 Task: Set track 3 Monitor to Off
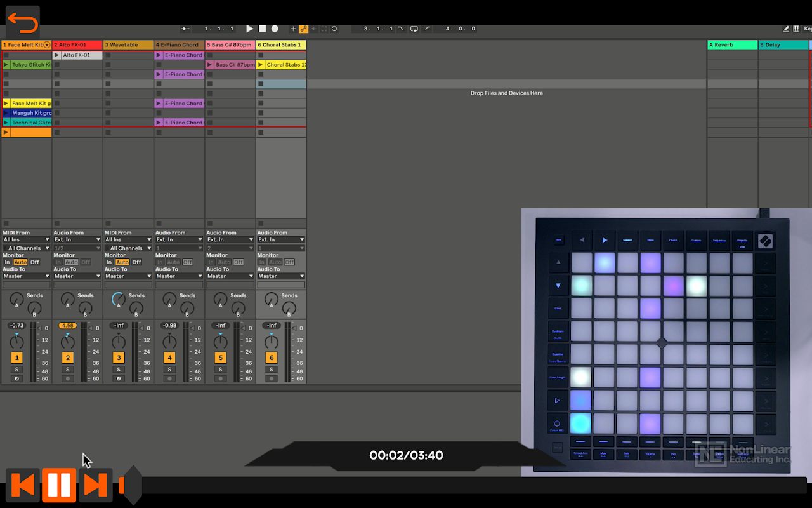(136, 262)
